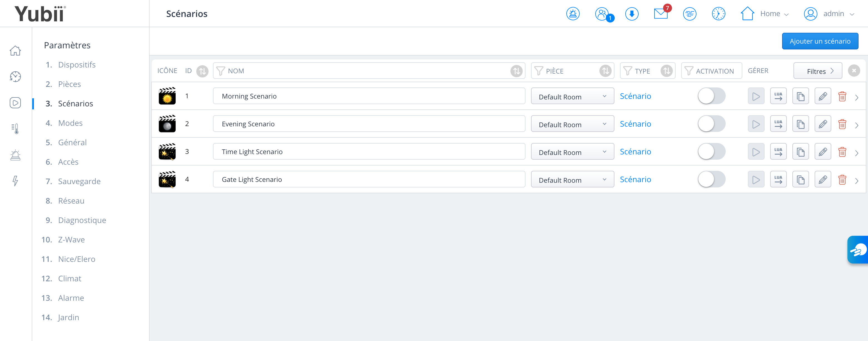Open the alarm siren icon in top bar
Image resolution: width=868 pixels, height=341 pixels.
(x=573, y=14)
